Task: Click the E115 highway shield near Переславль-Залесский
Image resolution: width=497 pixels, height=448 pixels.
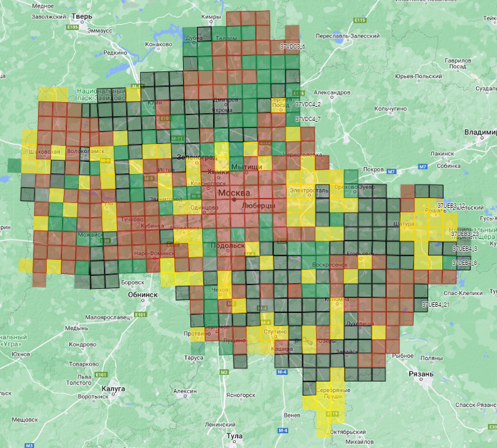Action: point(361,21)
